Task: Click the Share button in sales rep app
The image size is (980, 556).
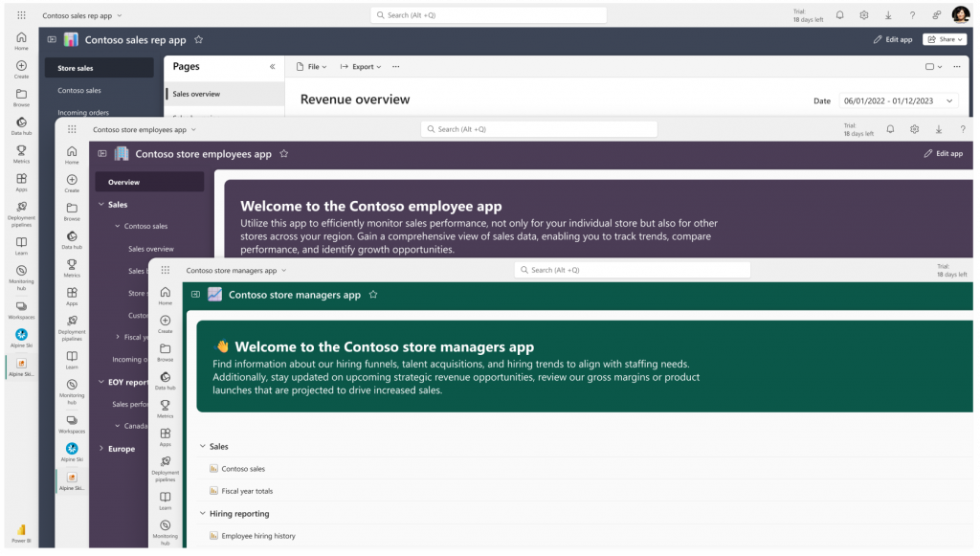Action: click(x=944, y=39)
